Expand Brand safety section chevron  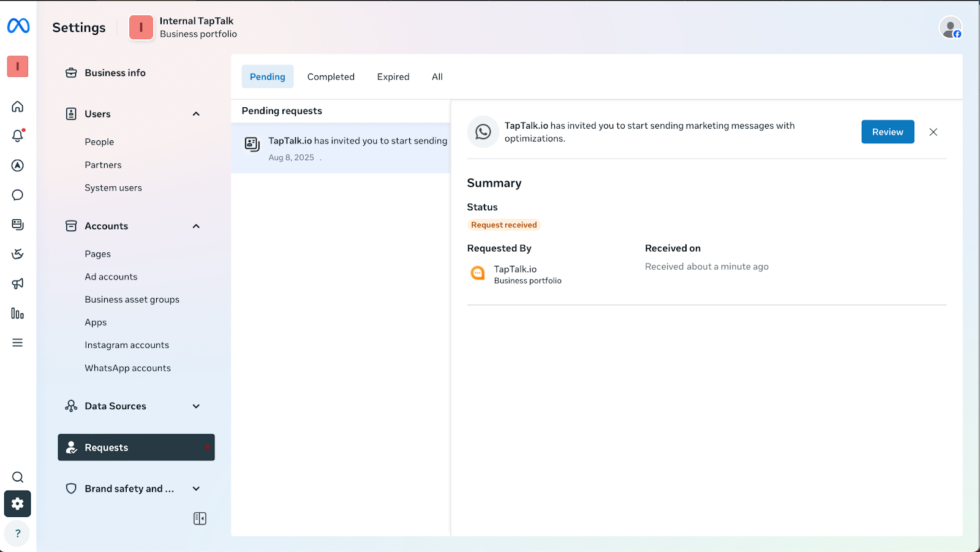coord(196,489)
